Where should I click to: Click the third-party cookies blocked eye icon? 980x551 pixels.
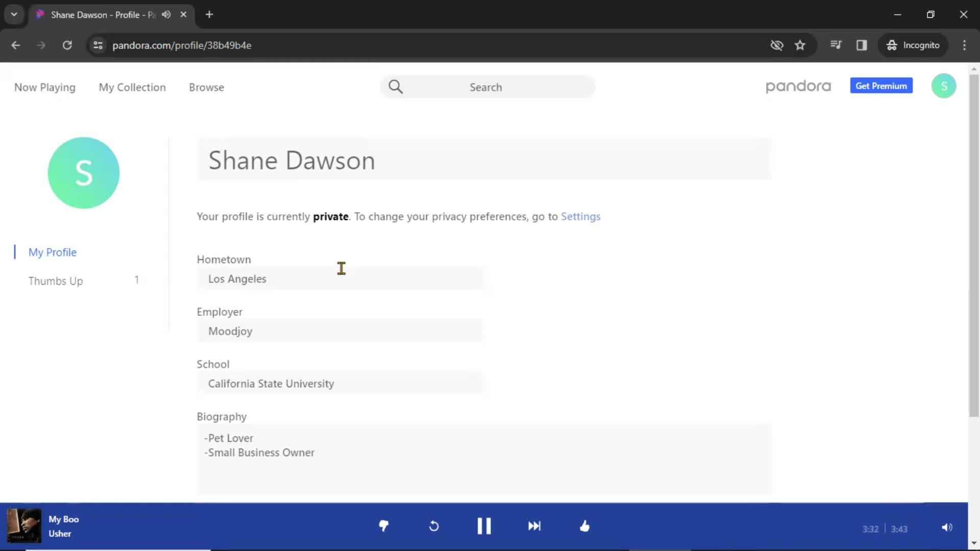777,45
